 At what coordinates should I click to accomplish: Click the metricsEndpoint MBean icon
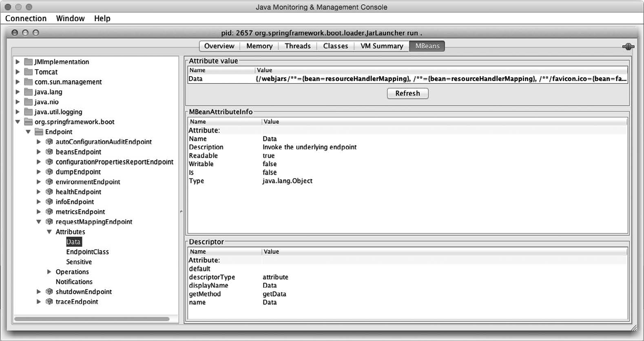(x=49, y=212)
